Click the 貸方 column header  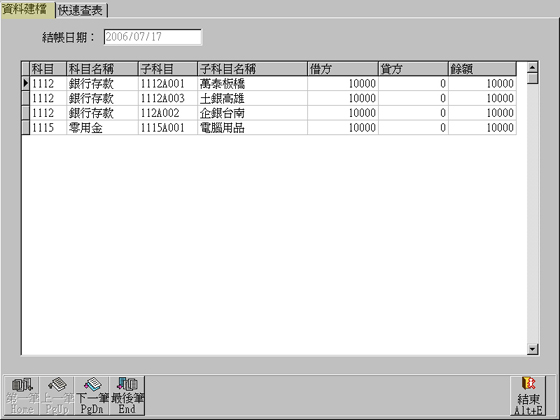pos(413,69)
